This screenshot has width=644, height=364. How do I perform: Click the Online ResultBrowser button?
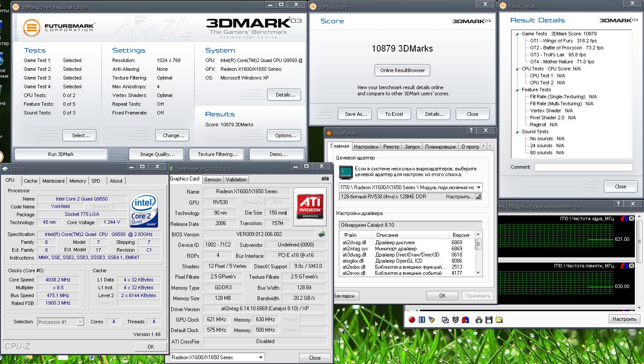(x=403, y=70)
